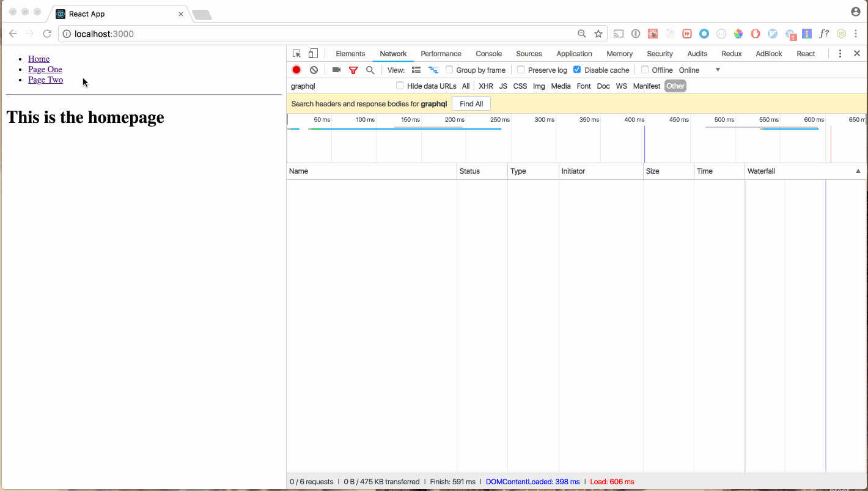This screenshot has height=491, width=868.
Task: Enable Offline checkbox
Action: 645,70
